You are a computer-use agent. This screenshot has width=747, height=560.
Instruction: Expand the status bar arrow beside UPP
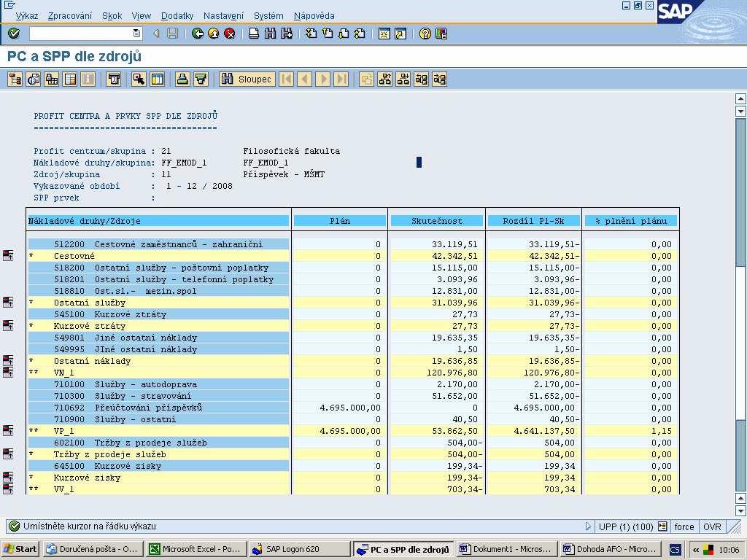[588, 526]
